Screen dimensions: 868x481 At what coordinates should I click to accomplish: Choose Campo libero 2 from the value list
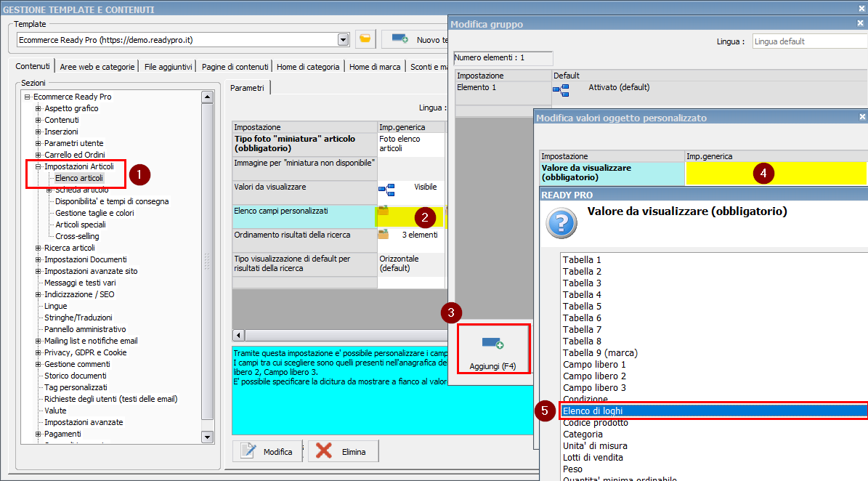[x=593, y=376]
